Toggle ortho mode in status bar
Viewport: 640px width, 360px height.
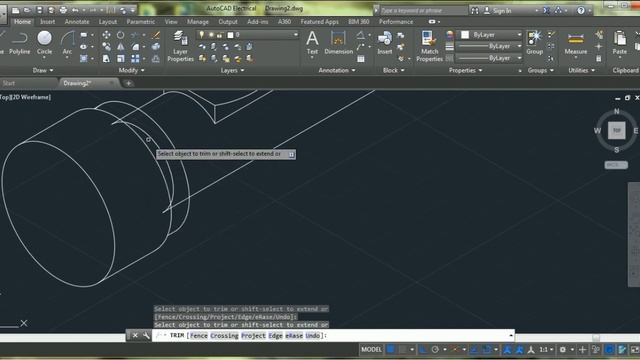pos(423,349)
